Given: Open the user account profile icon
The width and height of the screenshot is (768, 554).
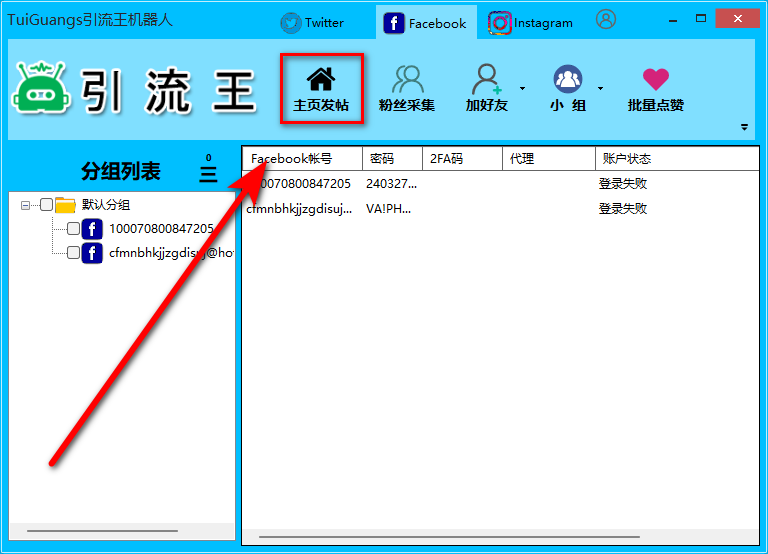Looking at the screenshot, I should click(x=605, y=19).
